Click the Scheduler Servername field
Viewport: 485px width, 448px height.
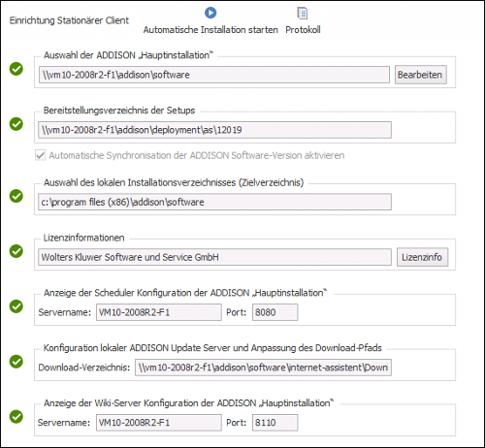(159, 312)
